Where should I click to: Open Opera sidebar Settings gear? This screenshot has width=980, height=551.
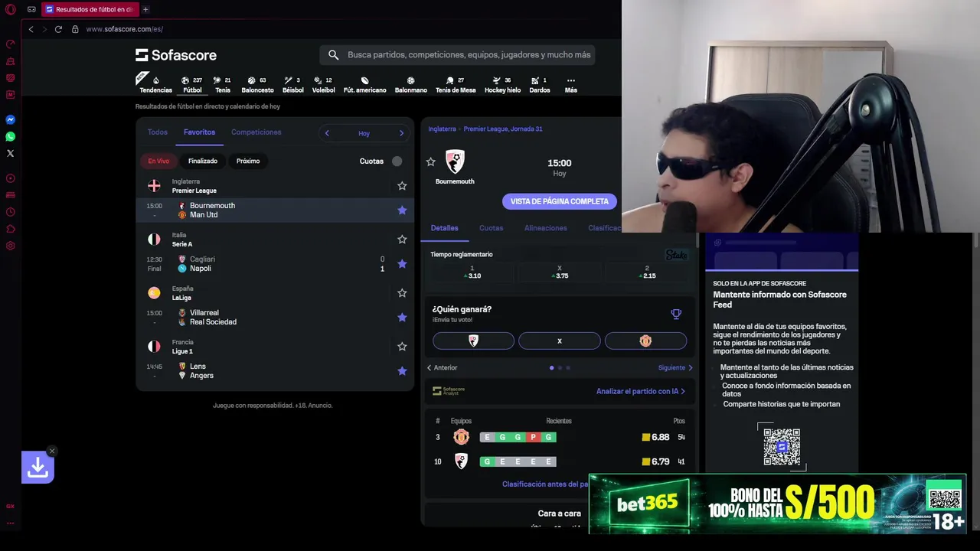pyautogui.click(x=11, y=246)
